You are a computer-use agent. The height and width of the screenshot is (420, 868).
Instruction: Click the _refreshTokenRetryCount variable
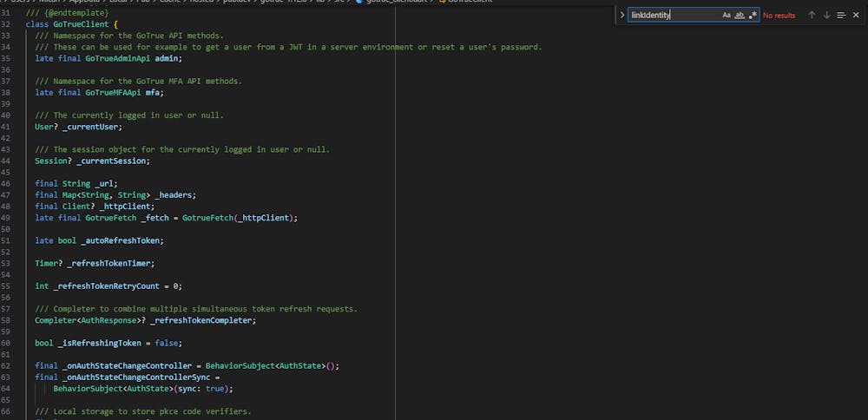[x=106, y=286]
